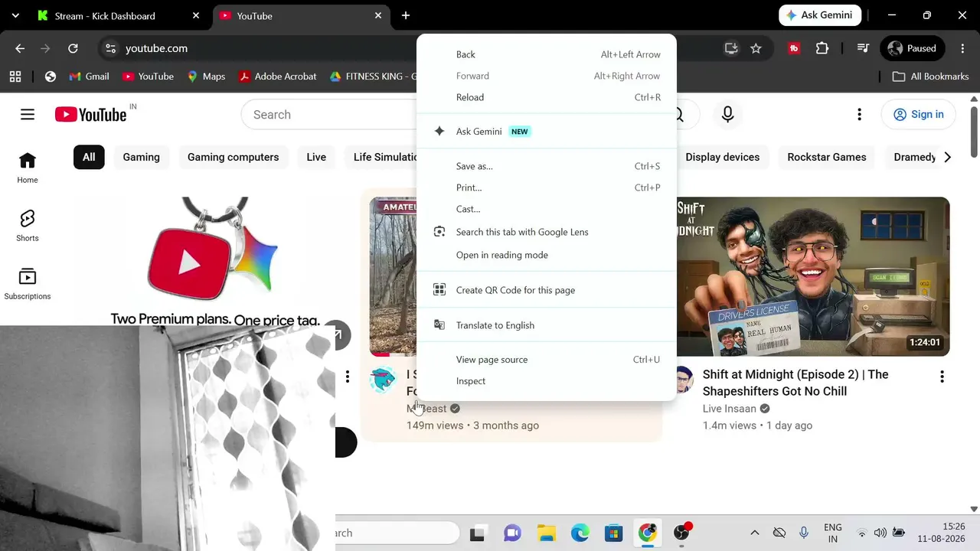Open the Chrome apps grid shortcut
980x551 pixels.
pyautogui.click(x=15, y=77)
